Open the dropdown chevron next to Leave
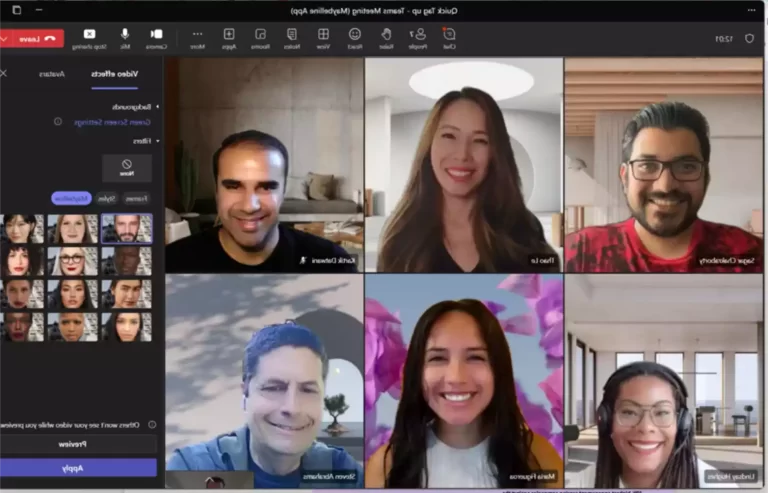 coord(4,39)
